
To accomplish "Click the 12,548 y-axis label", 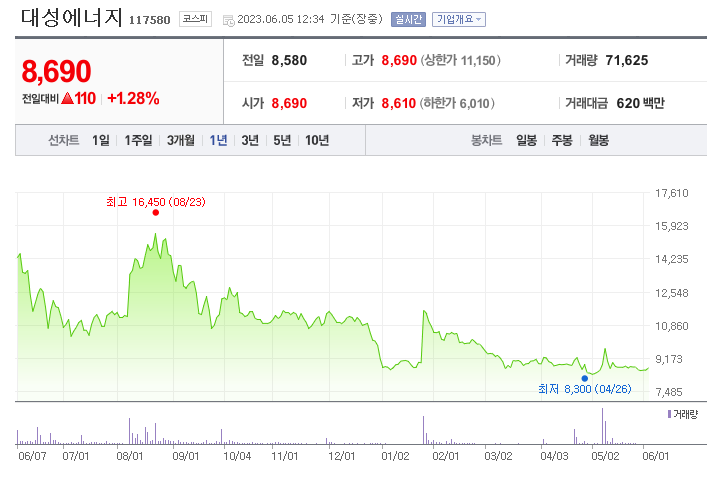I will coord(672,293).
